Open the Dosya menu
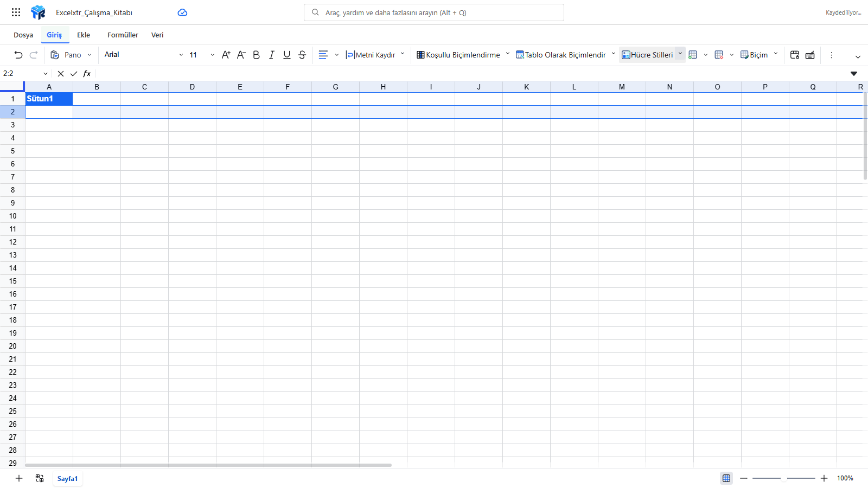Screen dimensions: 868x488 [x=23, y=35]
